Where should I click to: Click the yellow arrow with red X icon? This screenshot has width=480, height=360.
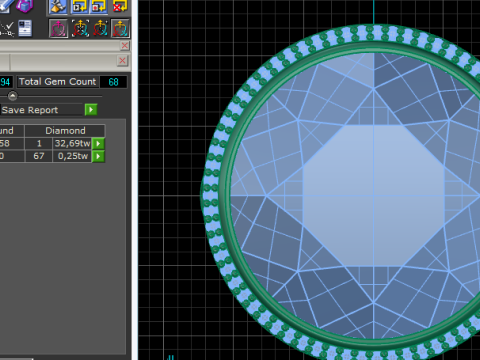click(x=120, y=7)
